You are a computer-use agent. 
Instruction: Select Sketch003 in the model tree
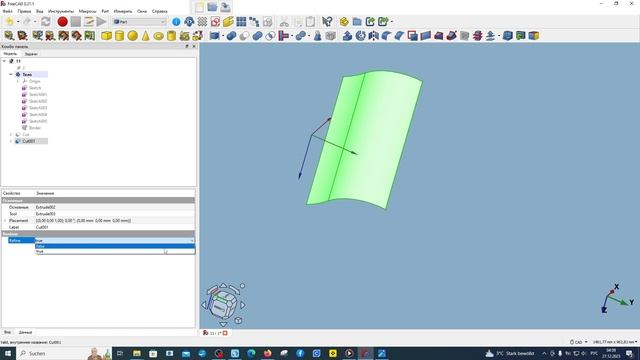click(38, 108)
